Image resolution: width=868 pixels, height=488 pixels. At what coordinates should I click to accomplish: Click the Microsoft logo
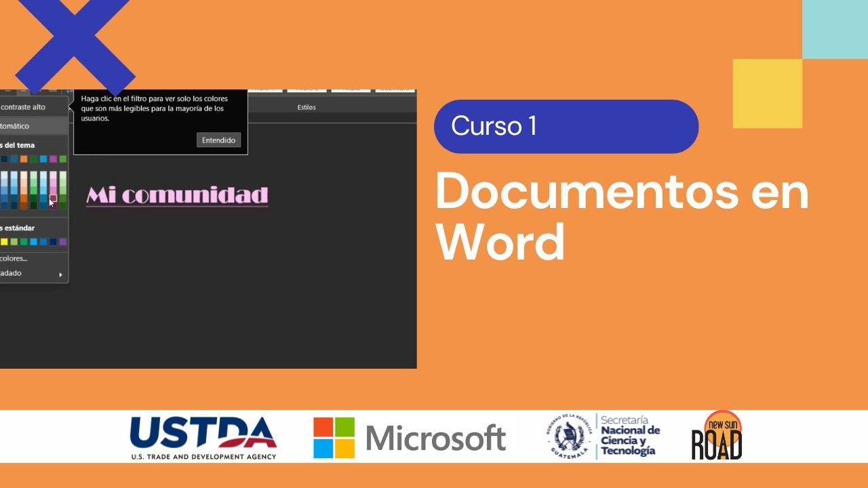410,438
